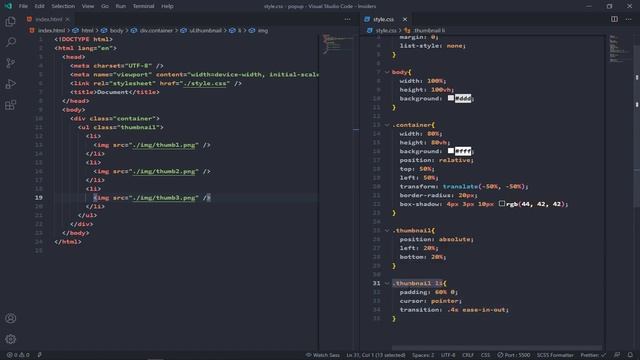640x360 pixels.
Task: Click line number 31 in style.css gutter
Action: 376,283
